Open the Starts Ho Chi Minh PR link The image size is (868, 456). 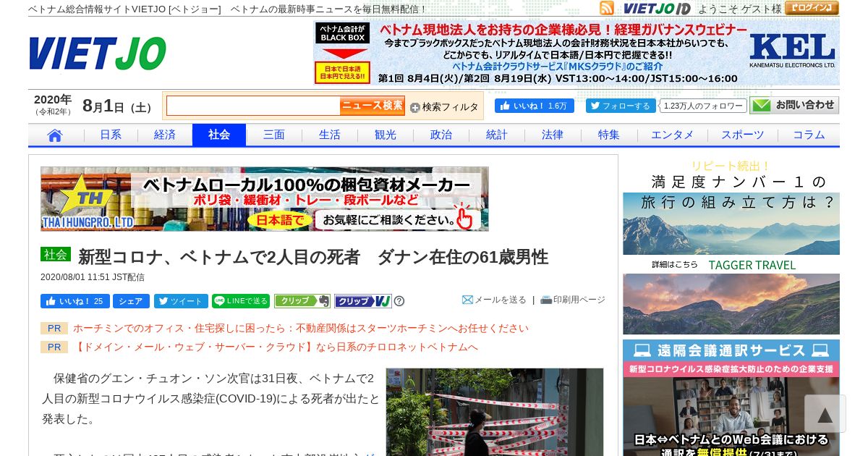[301, 328]
